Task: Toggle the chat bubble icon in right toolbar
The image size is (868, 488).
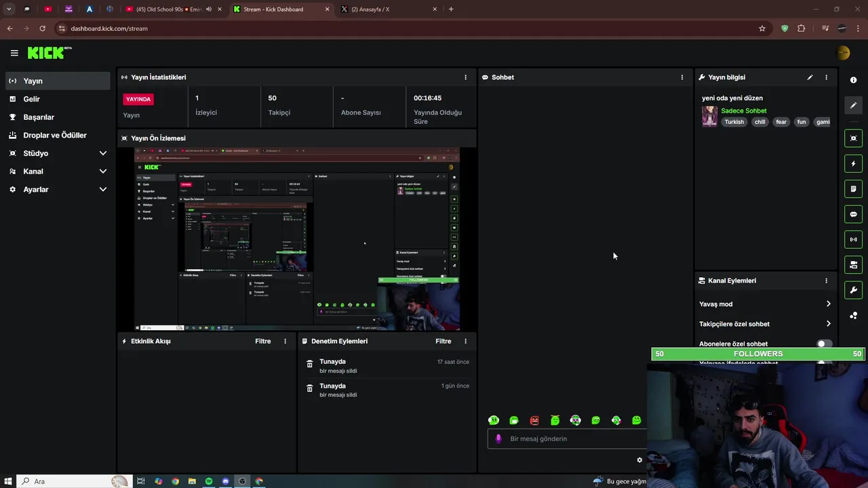Action: point(853,214)
